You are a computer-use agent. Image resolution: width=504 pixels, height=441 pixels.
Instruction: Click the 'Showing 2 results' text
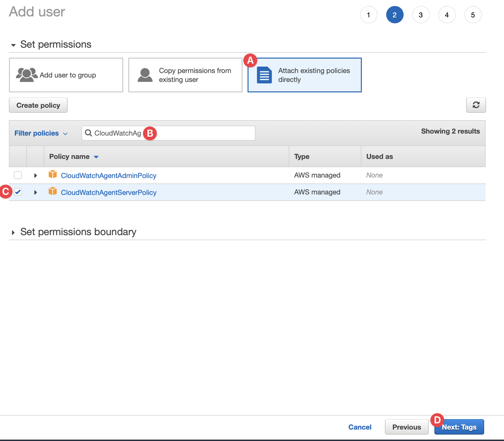[x=450, y=131]
